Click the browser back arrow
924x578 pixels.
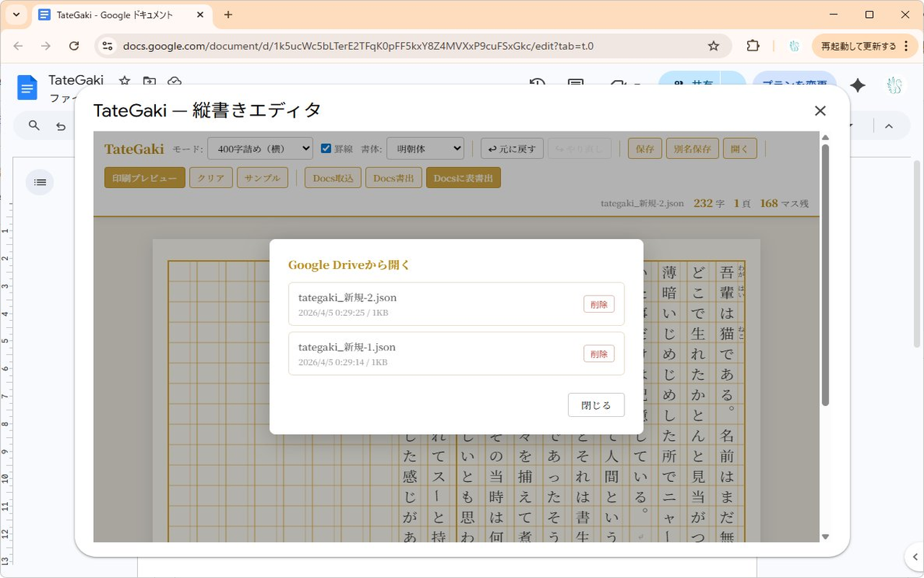[18, 46]
